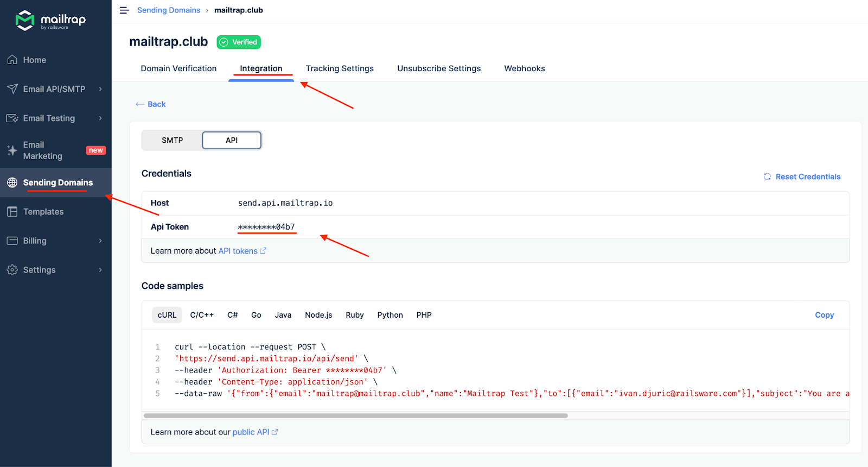Click the back arrow icon
The height and width of the screenshot is (467, 868).
click(x=140, y=104)
